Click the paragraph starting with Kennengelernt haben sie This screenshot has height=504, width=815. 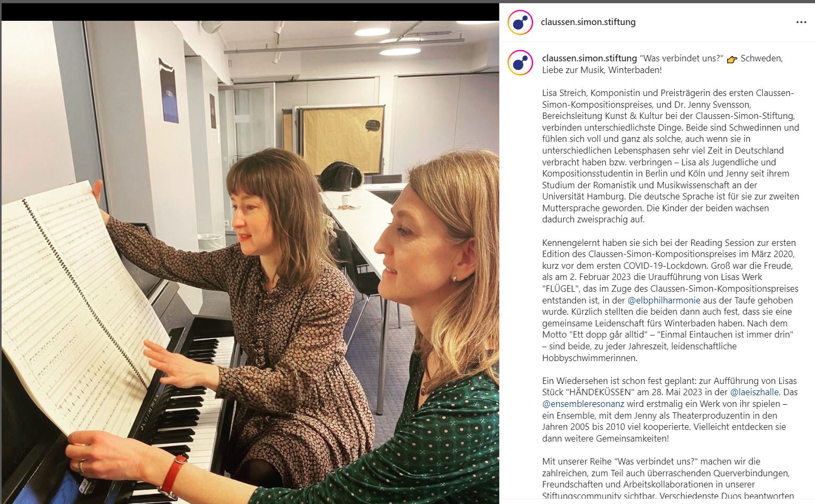[670, 300]
